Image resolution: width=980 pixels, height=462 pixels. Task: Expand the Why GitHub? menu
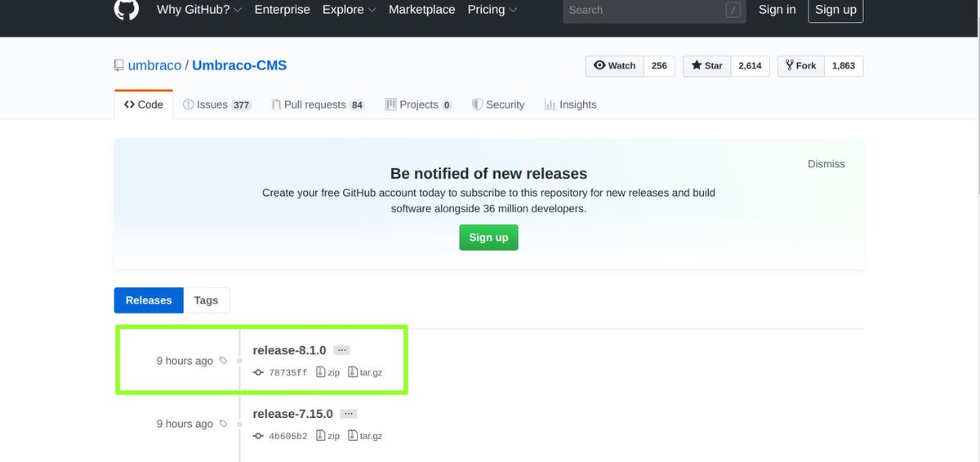[x=199, y=10]
